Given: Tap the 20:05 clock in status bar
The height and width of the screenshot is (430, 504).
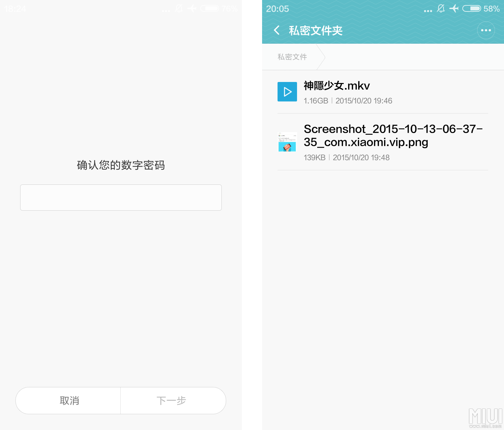Looking at the screenshot, I should point(278,9).
